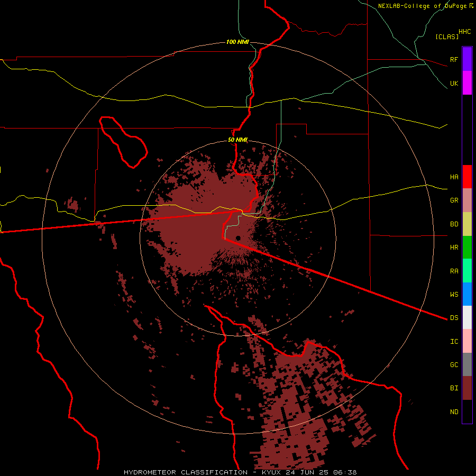Click the "IC" legend label
476x476 pixels.
(x=454, y=342)
